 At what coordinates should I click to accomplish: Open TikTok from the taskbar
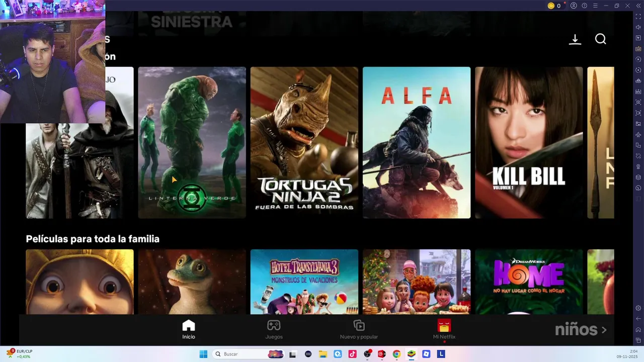point(353,354)
